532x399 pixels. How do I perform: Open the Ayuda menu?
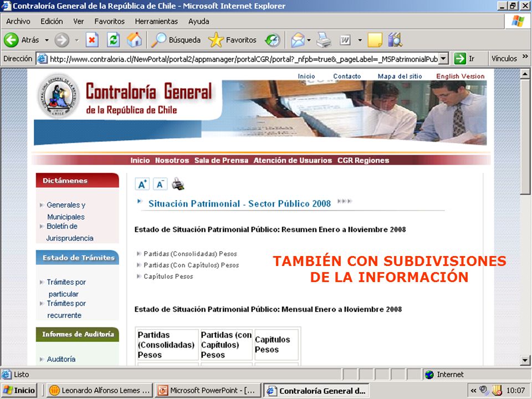pos(198,22)
